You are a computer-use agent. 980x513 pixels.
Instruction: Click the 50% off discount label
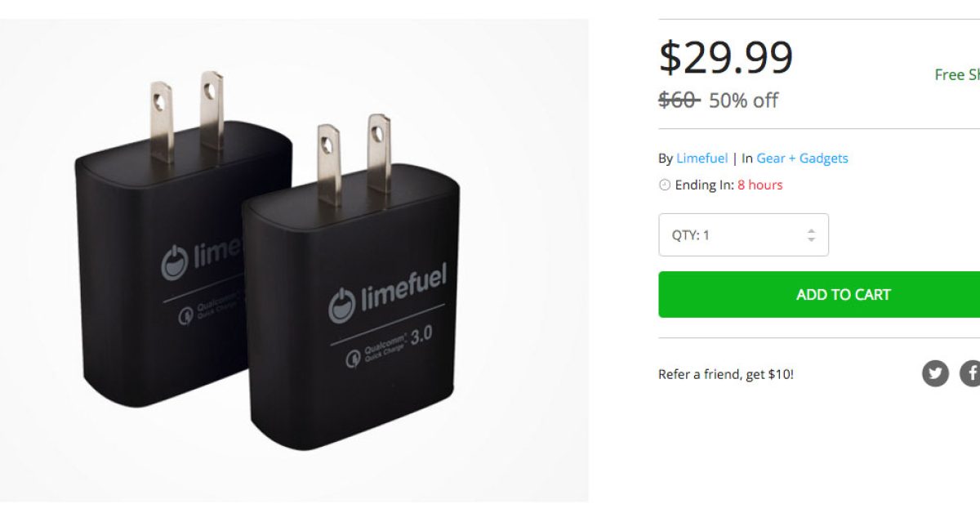coord(743,100)
